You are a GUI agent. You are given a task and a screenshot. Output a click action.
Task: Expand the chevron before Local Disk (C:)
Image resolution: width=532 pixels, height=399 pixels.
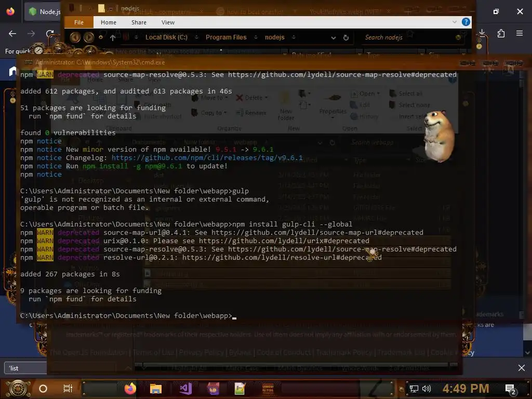[x=136, y=37]
